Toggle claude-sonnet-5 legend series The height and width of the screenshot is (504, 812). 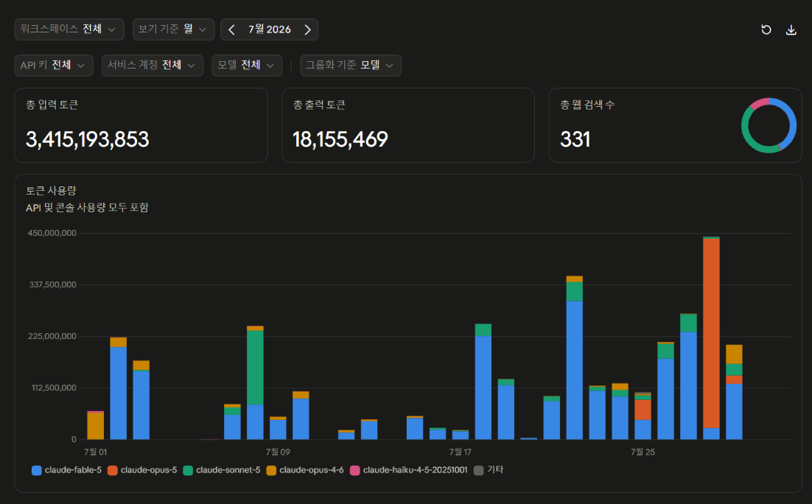[222, 470]
